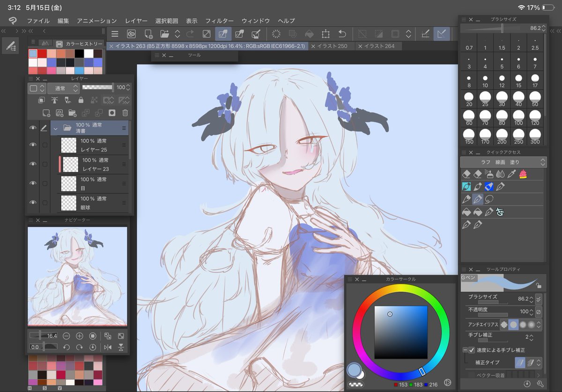Uncheck 速度による手ブレ補正 checkbox
The width and height of the screenshot is (562, 392).
pos(471,350)
